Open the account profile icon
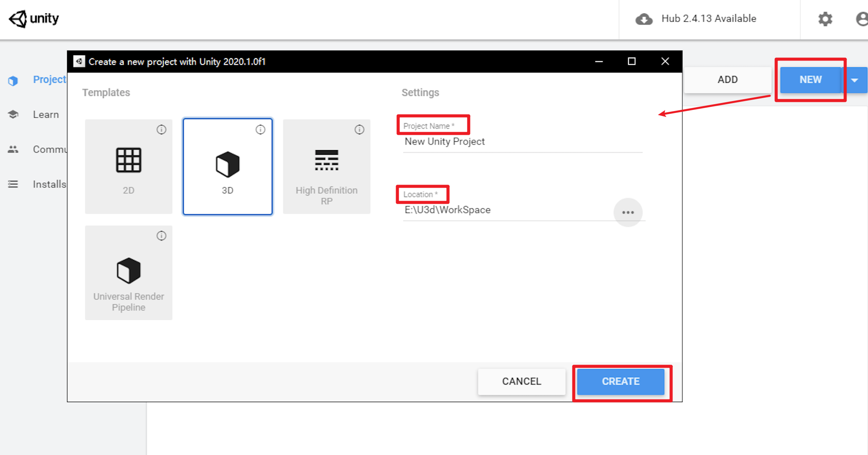 pos(861,19)
